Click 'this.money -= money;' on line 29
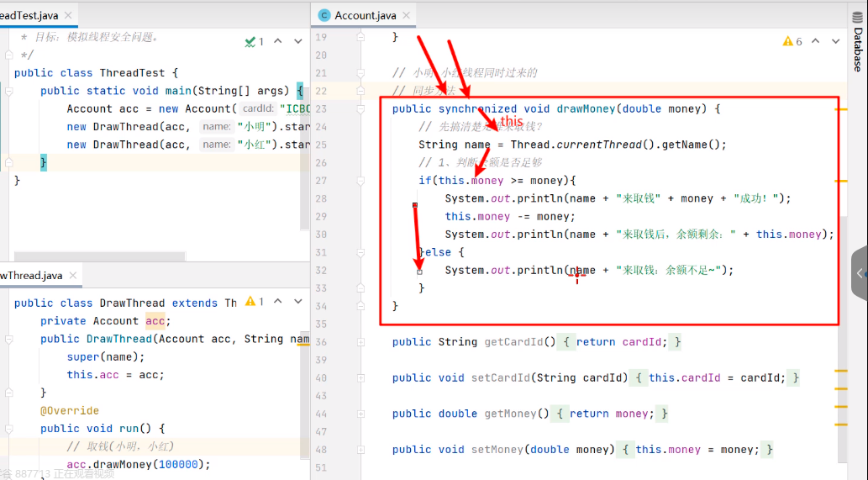The height and width of the screenshot is (480, 868). (x=510, y=217)
